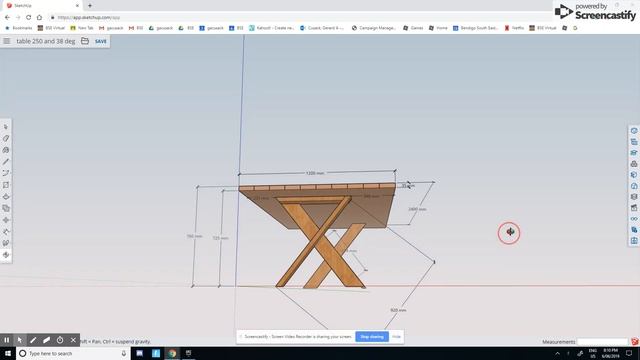Go to browser Home page
Image resolution: width=640 pixels, height=360 pixels.
(x=39, y=18)
